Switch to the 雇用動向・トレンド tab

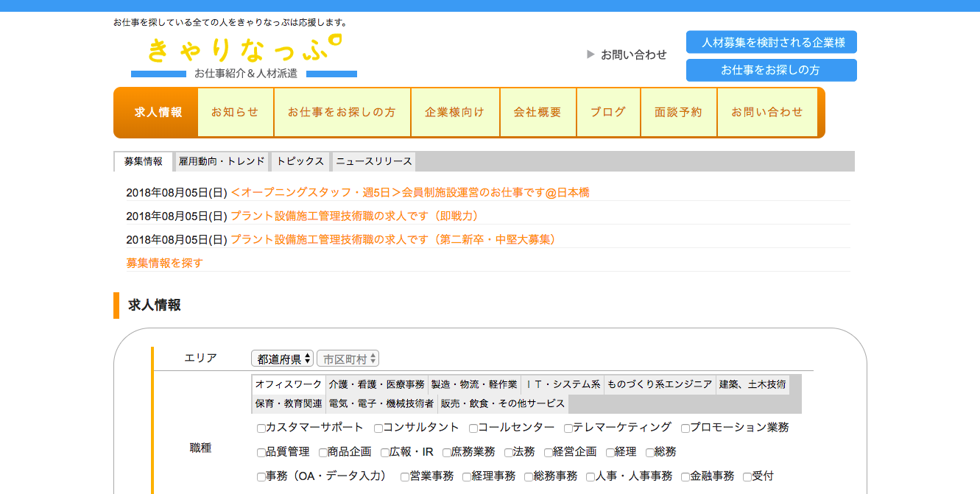(222, 161)
